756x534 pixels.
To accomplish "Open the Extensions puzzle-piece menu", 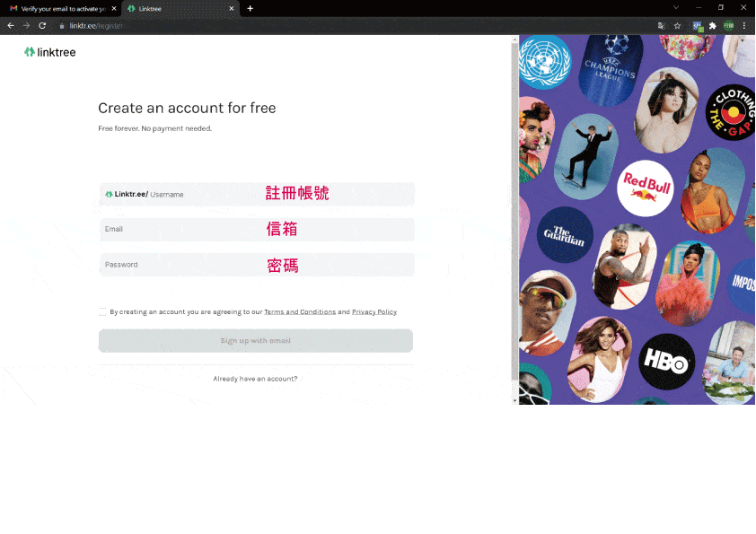I will [x=713, y=26].
